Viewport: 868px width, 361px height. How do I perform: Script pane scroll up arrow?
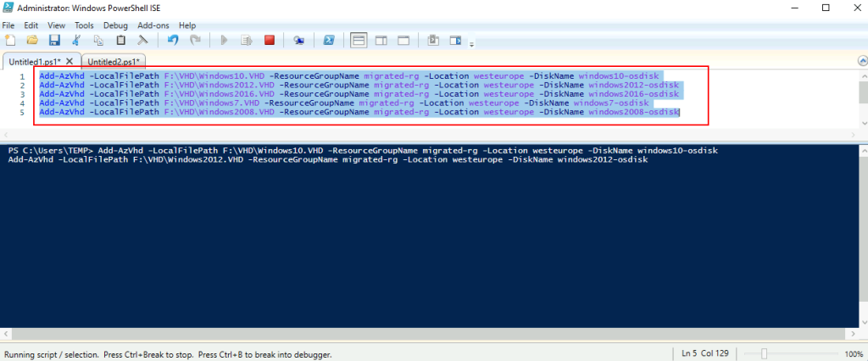click(x=863, y=75)
